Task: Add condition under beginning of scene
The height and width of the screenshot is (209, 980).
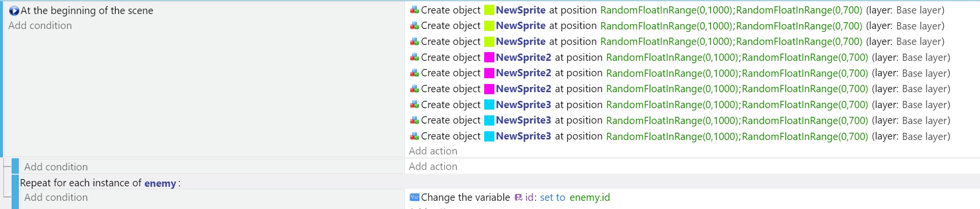Action: (40, 26)
